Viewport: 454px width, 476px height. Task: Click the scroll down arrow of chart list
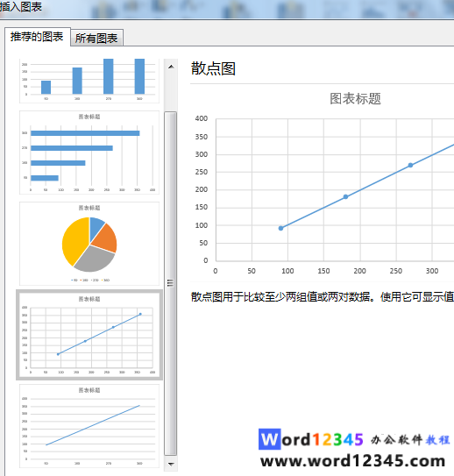coord(171,464)
